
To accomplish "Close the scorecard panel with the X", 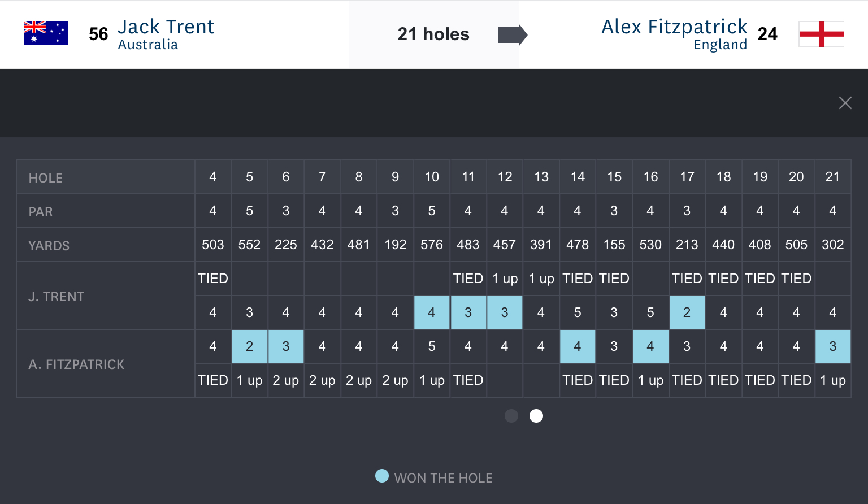I will [845, 103].
